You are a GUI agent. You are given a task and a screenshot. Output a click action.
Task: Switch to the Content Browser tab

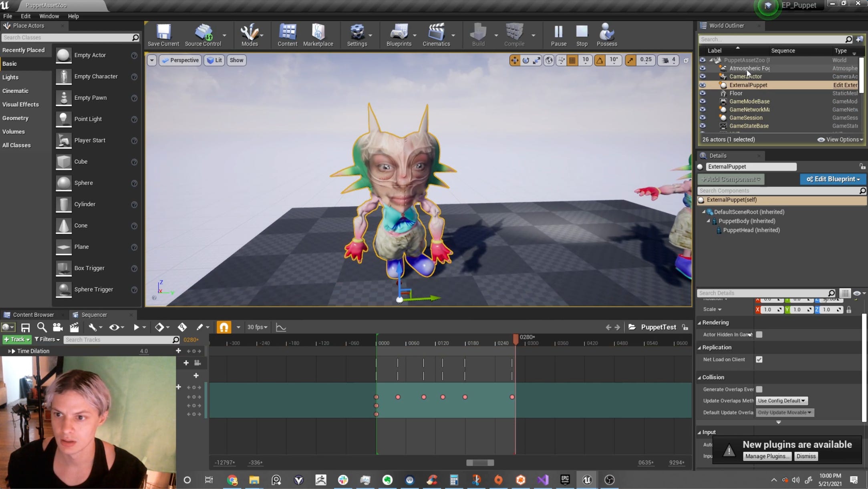point(34,315)
